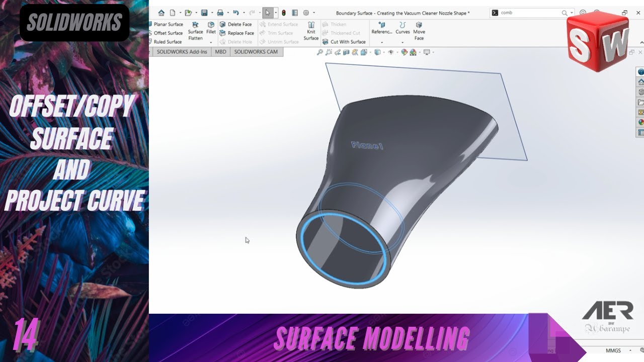Open the Edit Appearance icon
The image size is (644, 362).
point(404,52)
